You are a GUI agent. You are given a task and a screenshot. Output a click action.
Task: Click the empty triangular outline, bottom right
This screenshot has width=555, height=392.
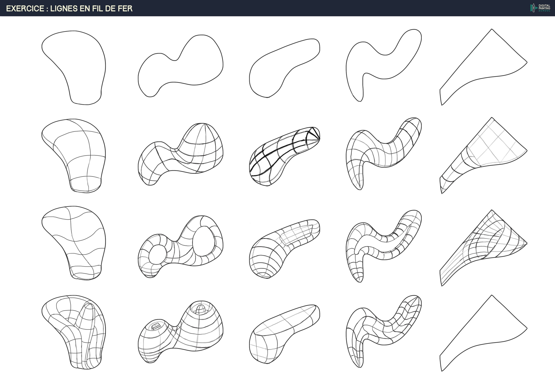484,333
